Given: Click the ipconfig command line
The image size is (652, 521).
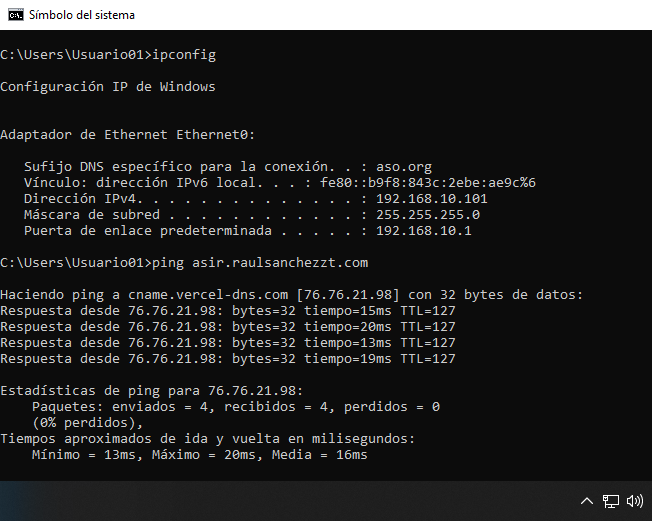Looking at the screenshot, I should pyautogui.click(x=108, y=55).
